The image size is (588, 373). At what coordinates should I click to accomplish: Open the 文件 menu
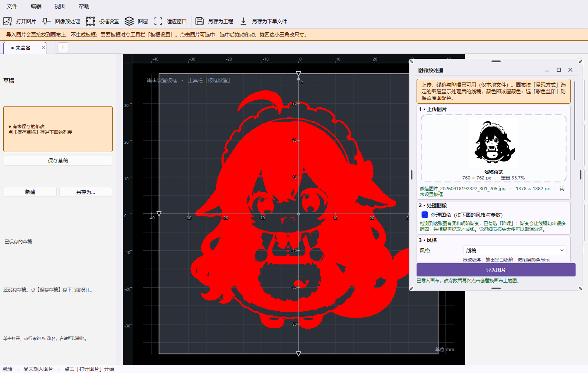tap(12, 6)
